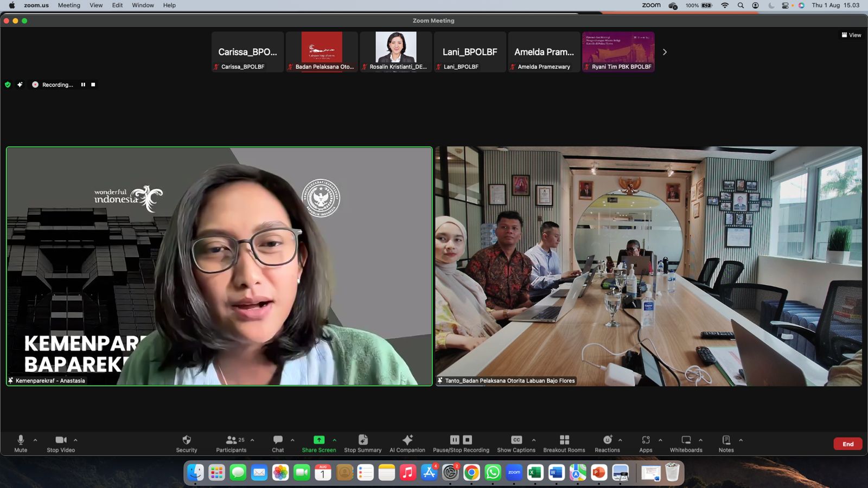The height and width of the screenshot is (488, 868).
Task: Pause the recording from top indicator
Action: (83, 85)
